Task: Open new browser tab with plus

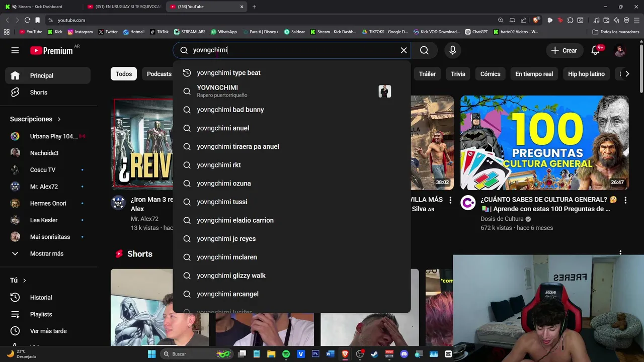Action: coord(254,7)
